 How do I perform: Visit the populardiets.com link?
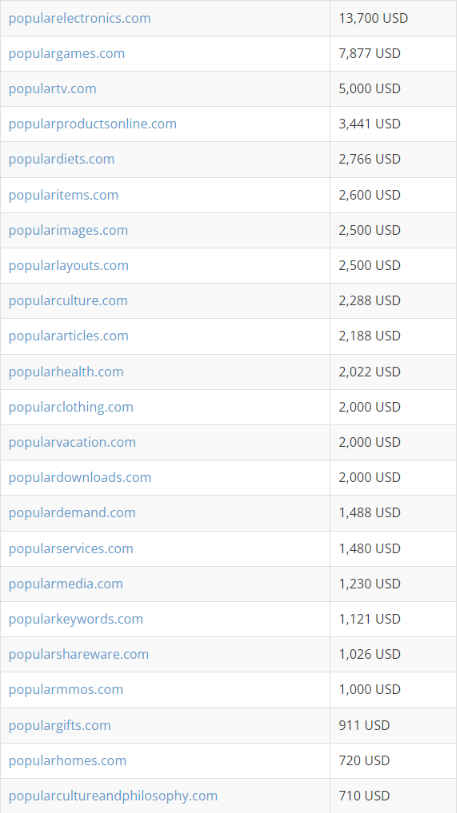[x=61, y=159]
